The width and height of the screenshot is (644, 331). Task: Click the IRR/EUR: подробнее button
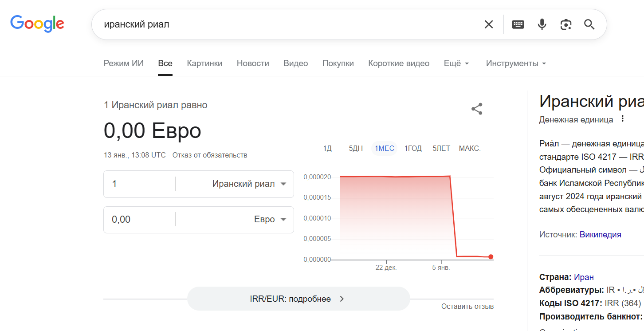pyautogui.click(x=298, y=299)
